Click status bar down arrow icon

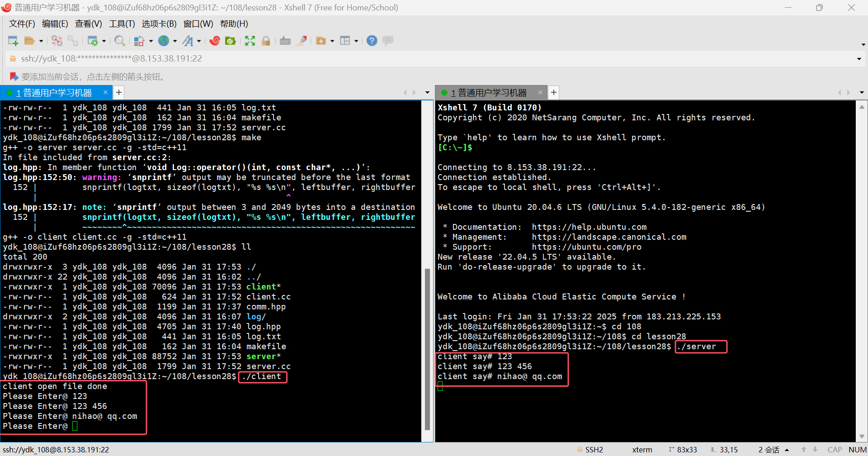815,450
